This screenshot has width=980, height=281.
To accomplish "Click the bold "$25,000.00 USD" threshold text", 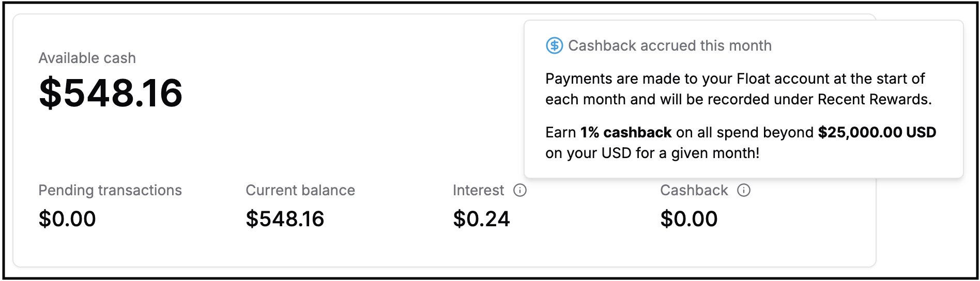I will (x=877, y=133).
